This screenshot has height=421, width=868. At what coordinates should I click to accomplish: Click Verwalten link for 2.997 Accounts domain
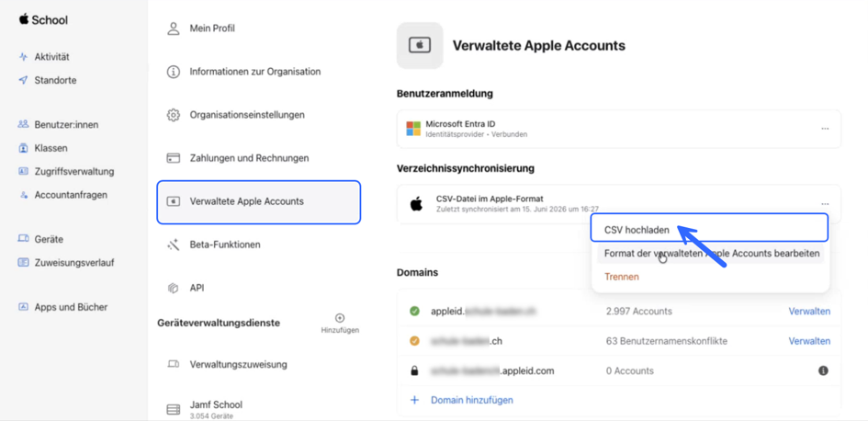pyautogui.click(x=809, y=312)
